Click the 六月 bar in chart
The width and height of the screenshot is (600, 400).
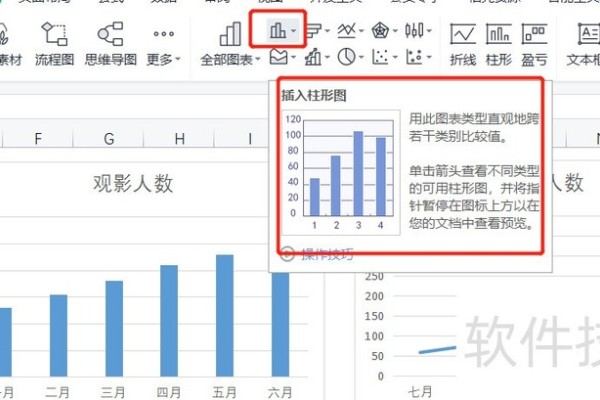[x=280, y=325]
